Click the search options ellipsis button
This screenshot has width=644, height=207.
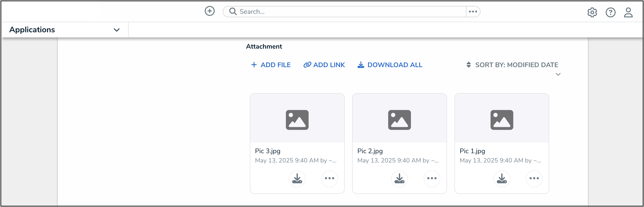pyautogui.click(x=473, y=12)
